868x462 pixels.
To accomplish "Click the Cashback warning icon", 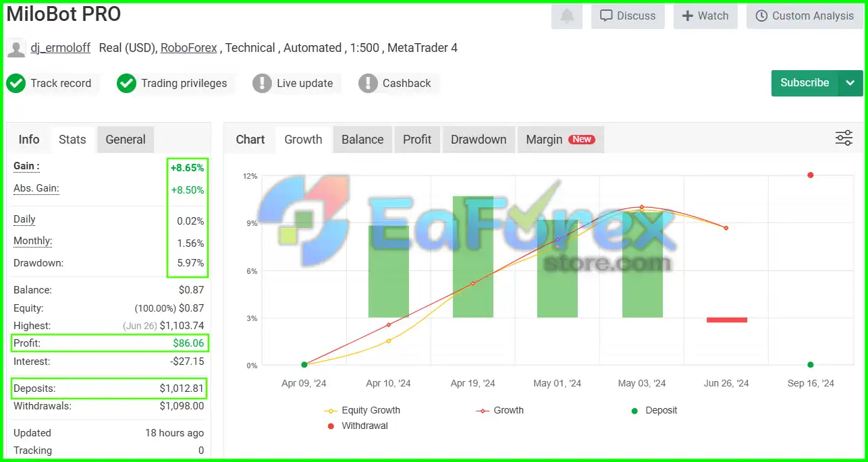I will tap(368, 84).
